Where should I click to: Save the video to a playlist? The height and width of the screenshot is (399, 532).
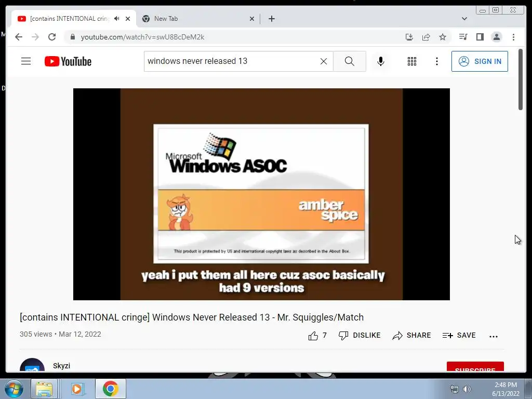[459, 336]
